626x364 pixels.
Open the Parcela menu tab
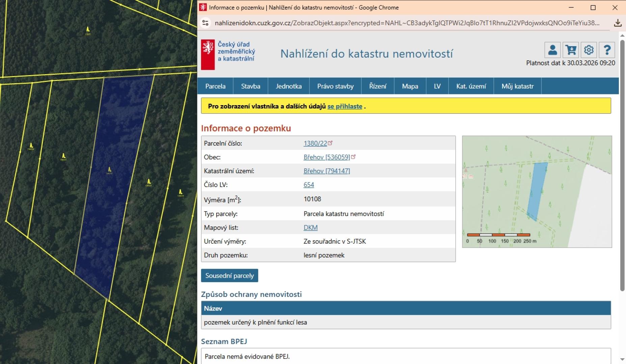(x=215, y=86)
